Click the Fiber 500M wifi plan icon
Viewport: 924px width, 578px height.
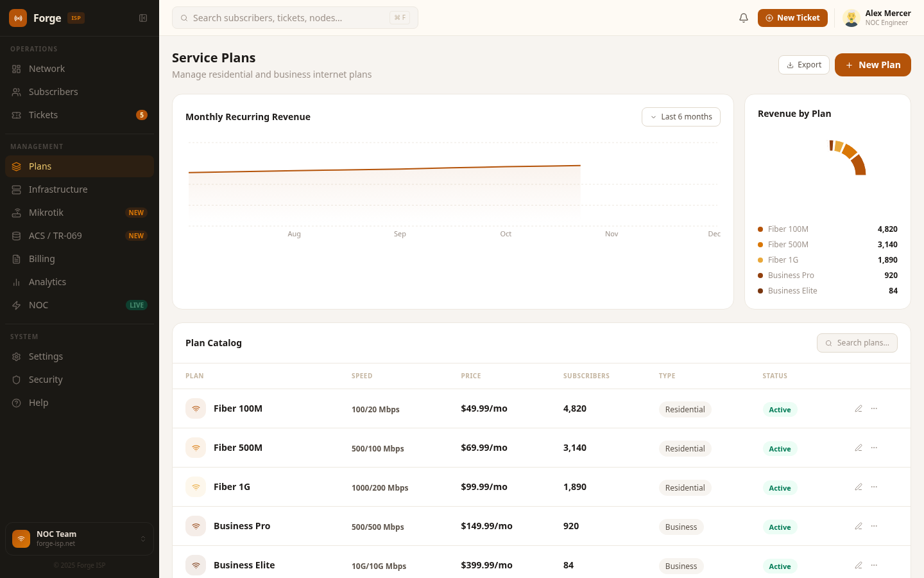click(x=196, y=448)
